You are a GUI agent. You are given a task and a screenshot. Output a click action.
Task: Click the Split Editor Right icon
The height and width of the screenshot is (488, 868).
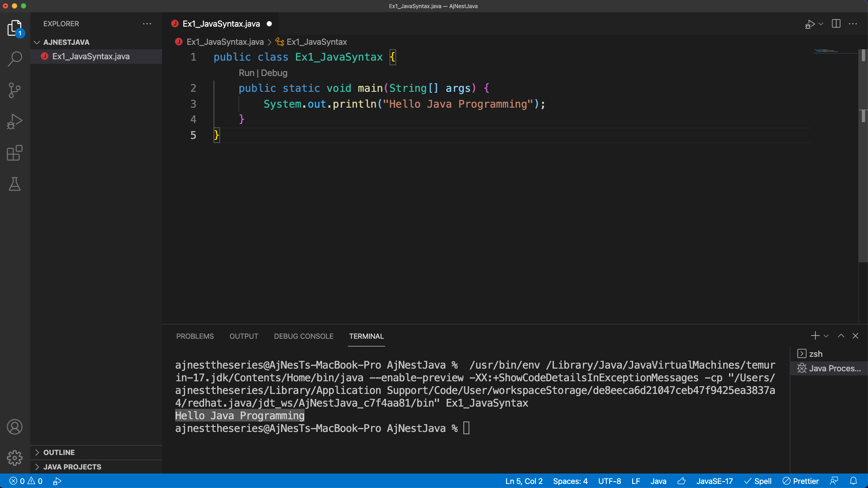point(836,24)
